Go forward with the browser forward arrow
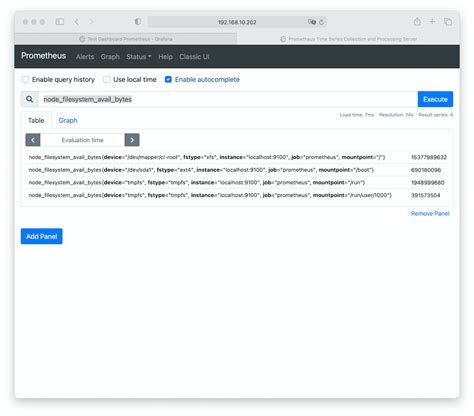 (x=91, y=22)
